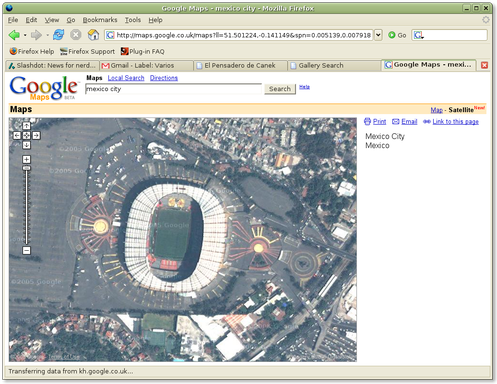Switch to the El Pensadero de Canek tab
The height and width of the screenshot is (384, 497).
[x=240, y=65]
